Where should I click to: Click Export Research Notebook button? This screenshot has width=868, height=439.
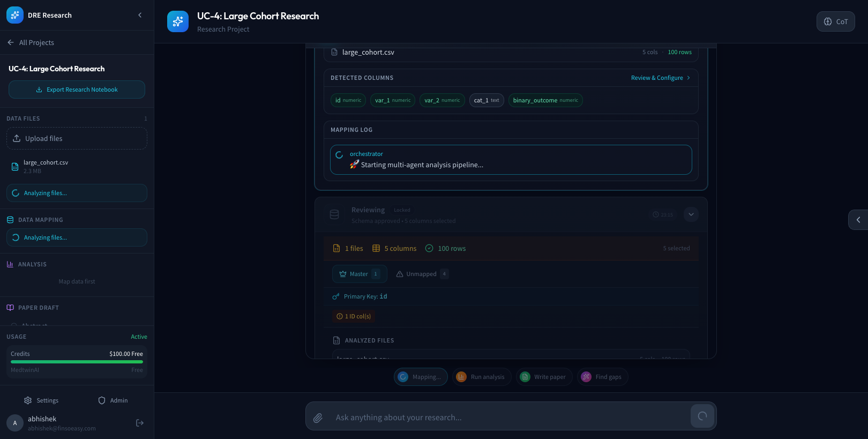pos(77,90)
